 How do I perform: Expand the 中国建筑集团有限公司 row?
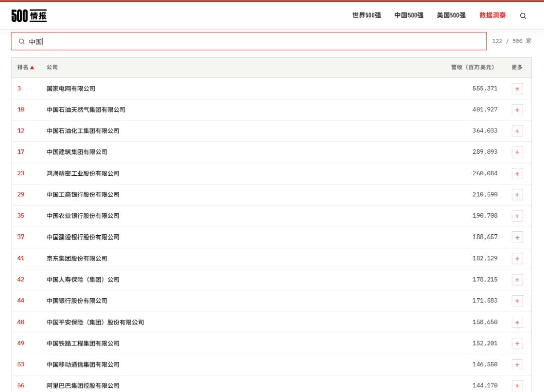click(x=517, y=152)
